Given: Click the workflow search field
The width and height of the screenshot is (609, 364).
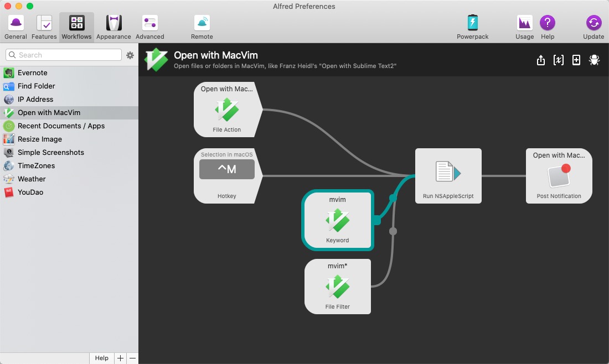Looking at the screenshot, I should (64, 55).
